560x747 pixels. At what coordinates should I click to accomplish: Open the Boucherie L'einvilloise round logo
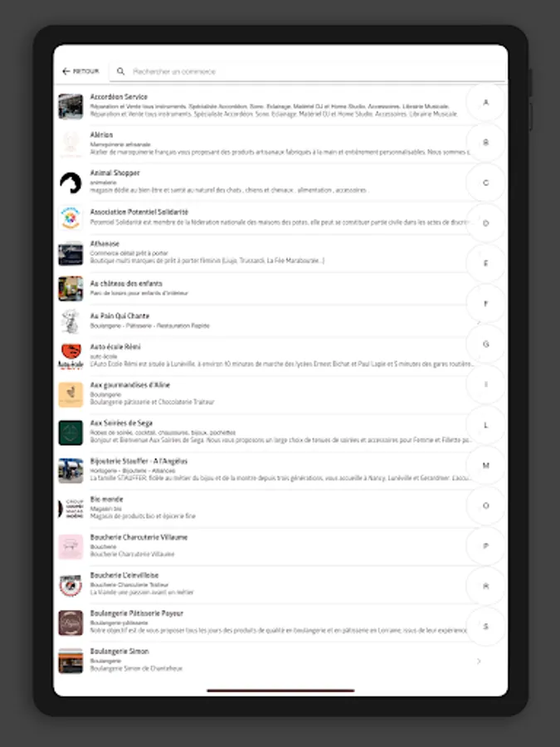pos(71,585)
